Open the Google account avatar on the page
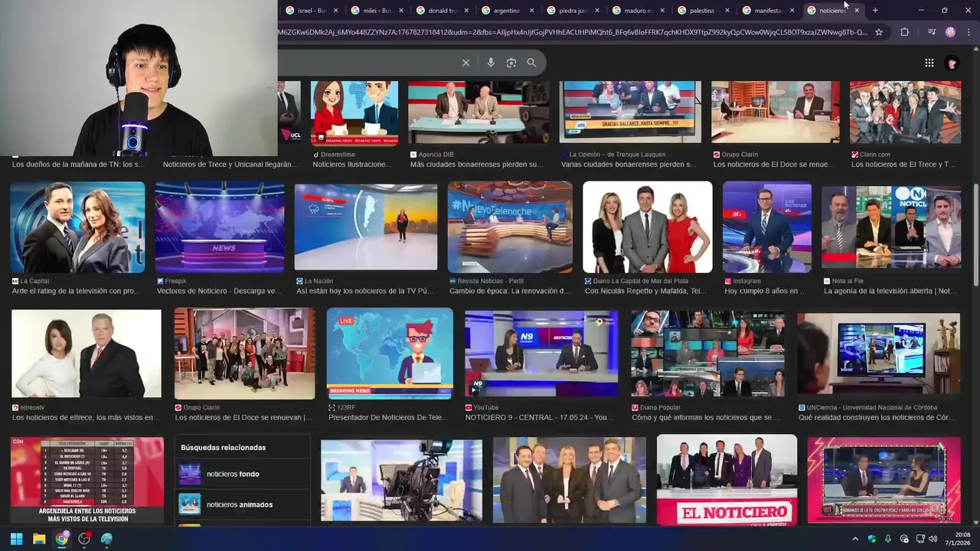This screenshot has height=551, width=980. point(952,63)
